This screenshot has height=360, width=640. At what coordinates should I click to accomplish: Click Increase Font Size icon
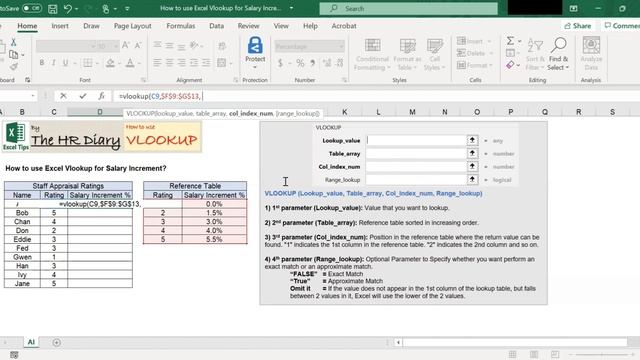pos(126,45)
